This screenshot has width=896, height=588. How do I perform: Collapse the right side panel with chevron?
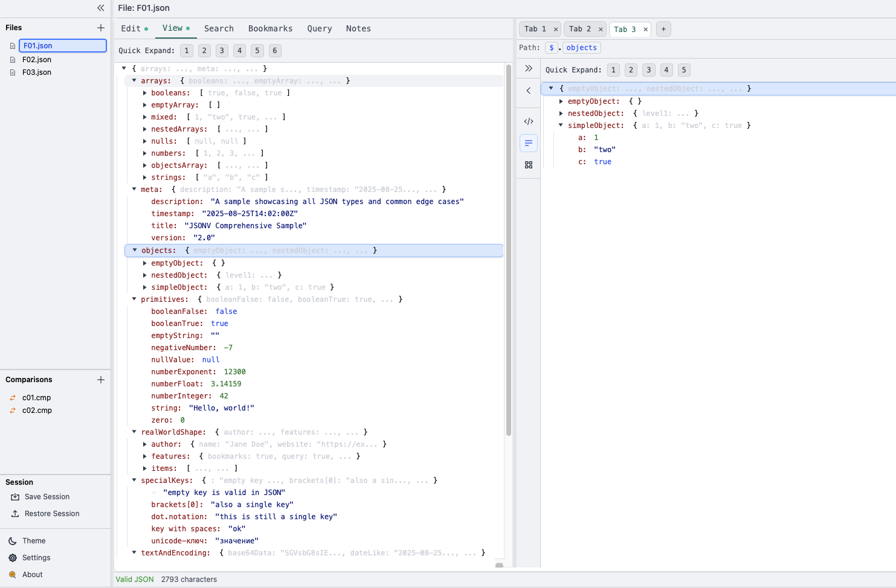click(x=528, y=90)
